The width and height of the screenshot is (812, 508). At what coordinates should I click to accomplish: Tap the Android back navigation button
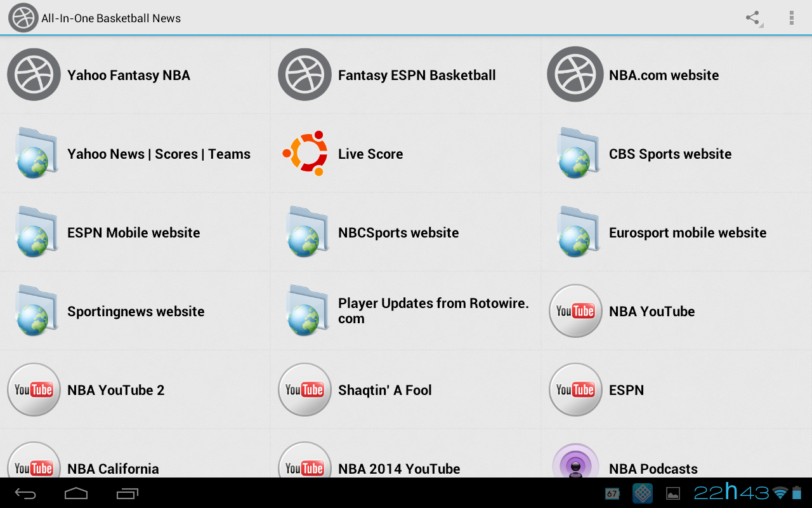coord(25,493)
